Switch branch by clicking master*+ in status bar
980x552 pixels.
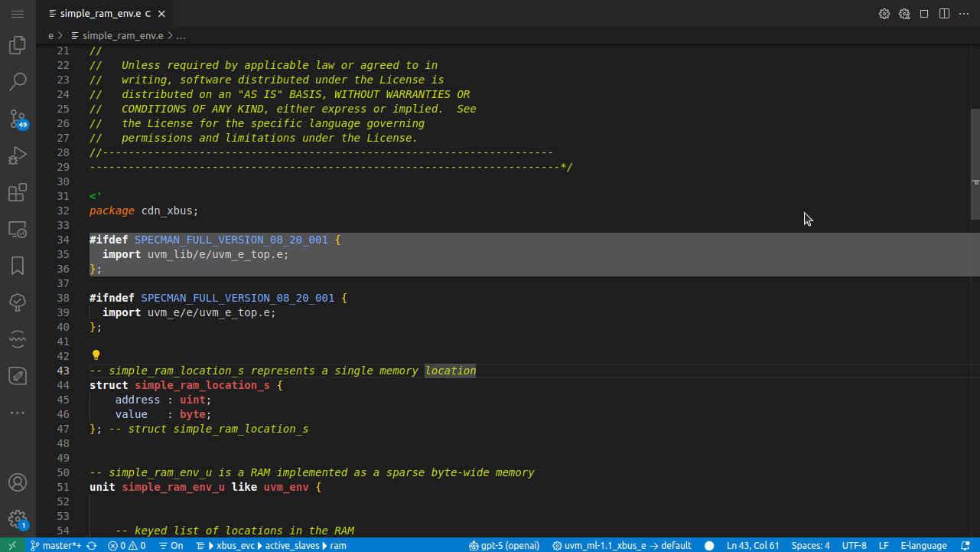[59, 545]
